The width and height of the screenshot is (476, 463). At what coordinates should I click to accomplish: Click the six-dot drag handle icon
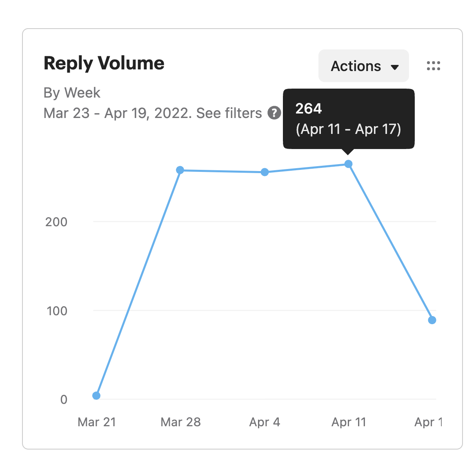point(433,66)
